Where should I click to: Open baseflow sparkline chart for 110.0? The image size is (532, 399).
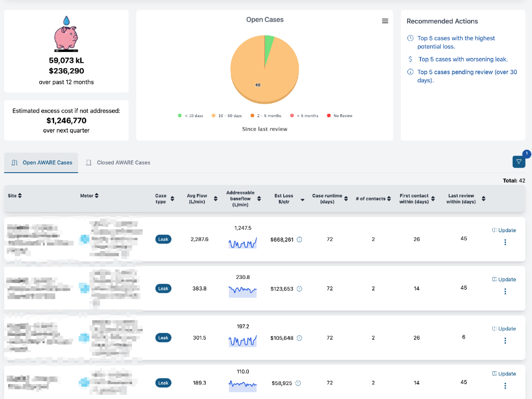tap(243, 385)
